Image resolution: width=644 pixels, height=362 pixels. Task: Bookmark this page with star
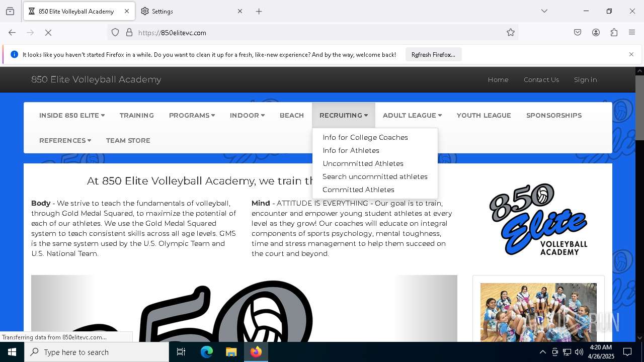(x=511, y=33)
